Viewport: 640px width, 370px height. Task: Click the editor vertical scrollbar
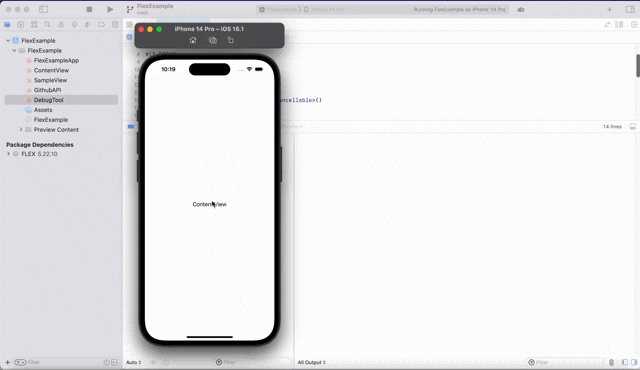tap(638, 65)
